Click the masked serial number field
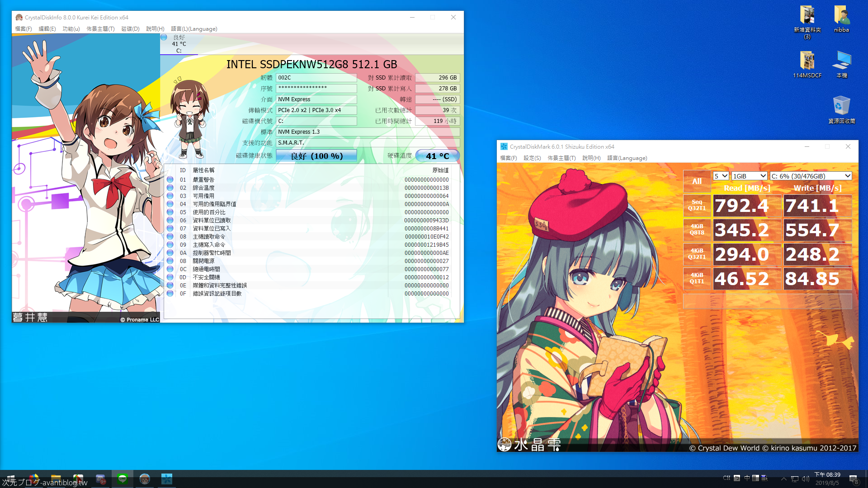This screenshot has height=488, width=868. click(x=316, y=89)
